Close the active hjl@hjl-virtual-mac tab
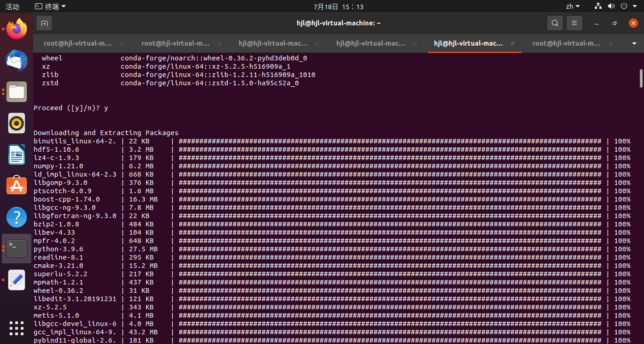The height and width of the screenshot is (344, 644). [x=512, y=43]
